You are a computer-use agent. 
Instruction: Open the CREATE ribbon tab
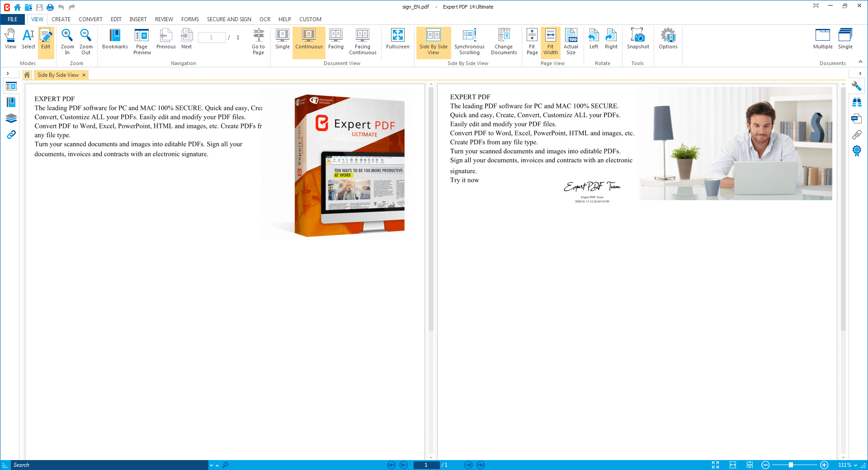[61, 19]
